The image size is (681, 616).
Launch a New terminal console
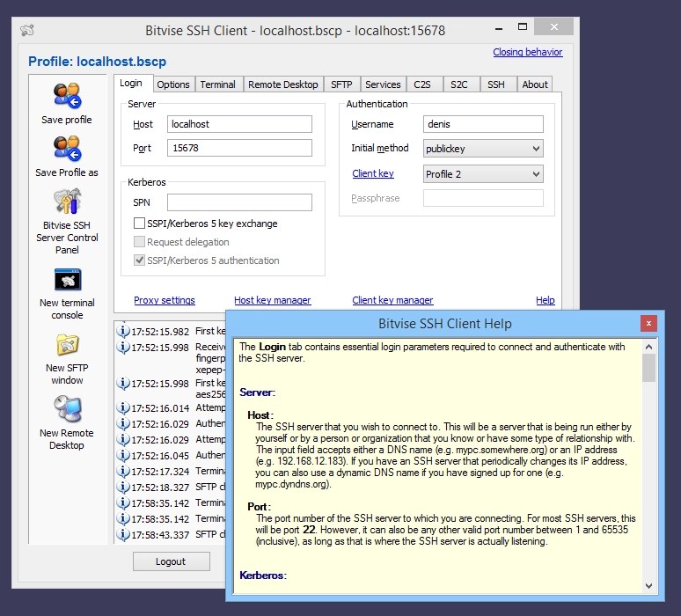[x=68, y=279]
